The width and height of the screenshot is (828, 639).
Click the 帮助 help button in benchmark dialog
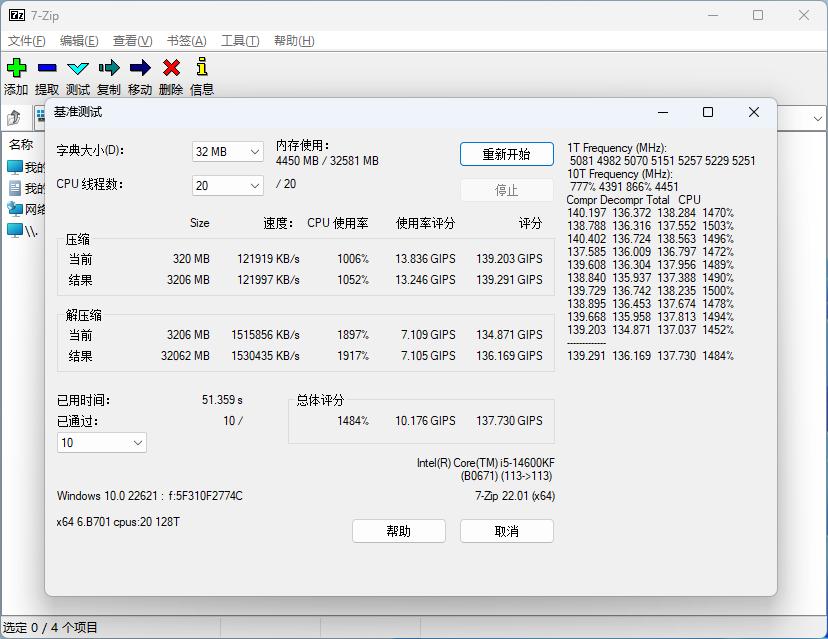(x=399, y=531)
